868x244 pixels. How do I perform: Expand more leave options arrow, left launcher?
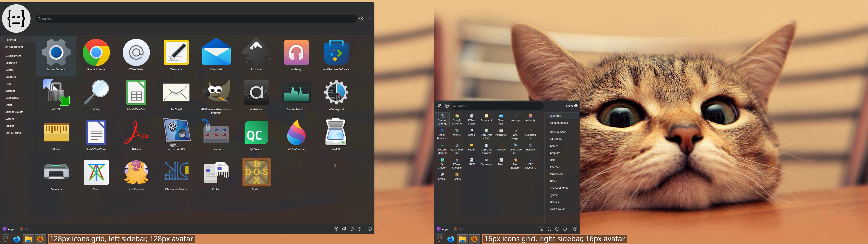370,229
